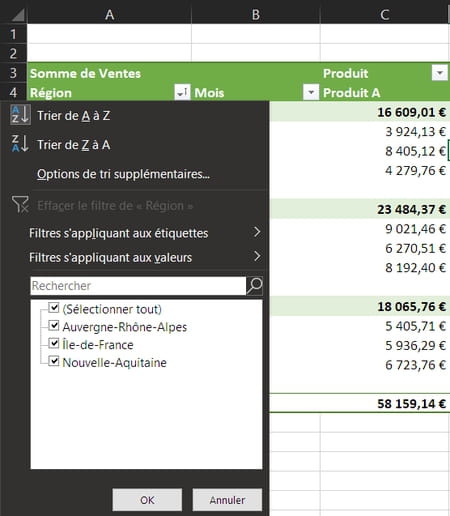450x516 pixels.
Task: Toggle the Nouvelle-Aquitaine checkbox
Action: [x=54, y=361]
